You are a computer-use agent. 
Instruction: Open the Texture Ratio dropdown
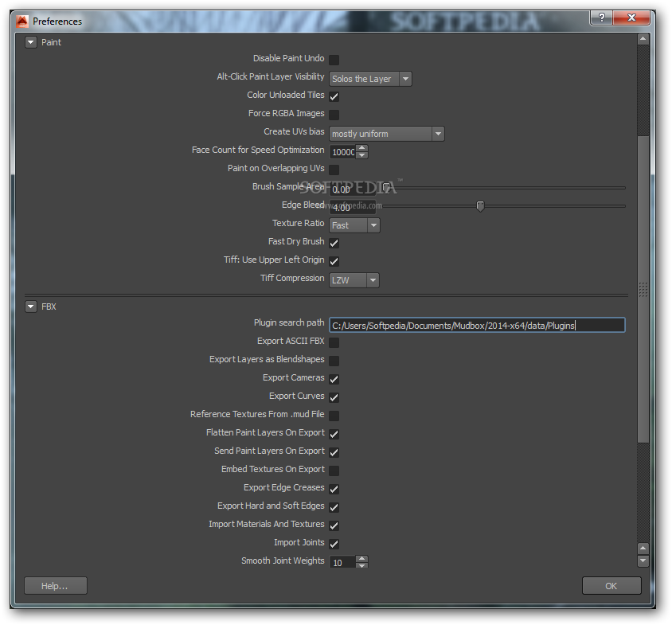(x=354, y=225)
